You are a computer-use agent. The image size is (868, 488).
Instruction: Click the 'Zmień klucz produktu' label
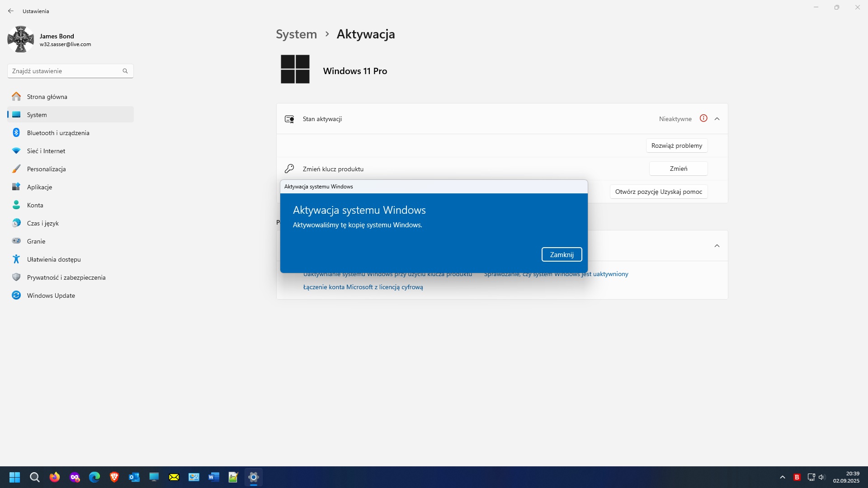click(333, 169)
